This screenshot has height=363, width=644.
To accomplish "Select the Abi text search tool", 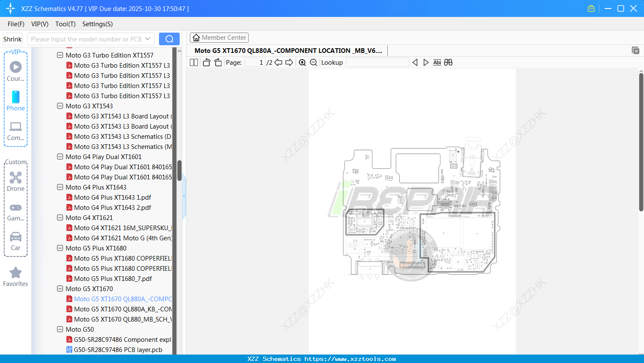I will (437, 62).
